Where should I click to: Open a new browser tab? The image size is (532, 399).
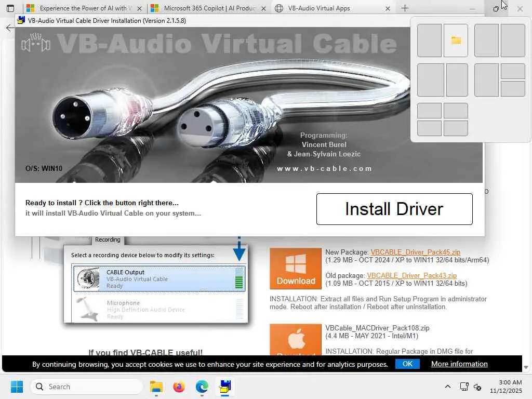pos(405,8)
